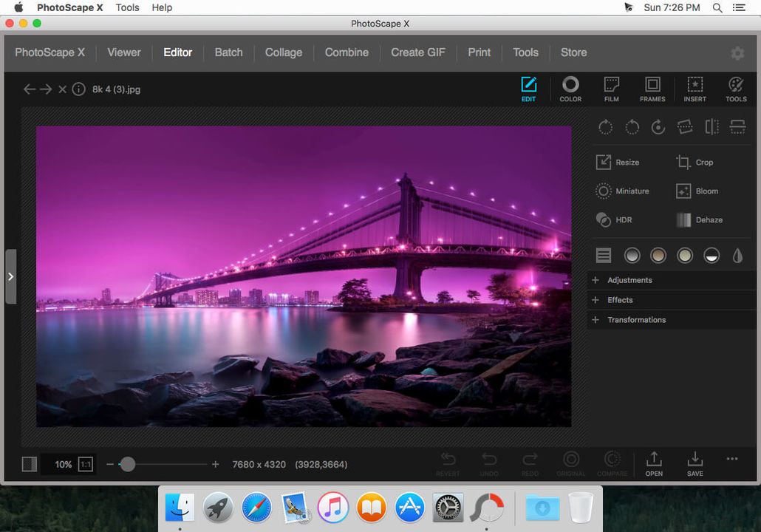Toggle the canvas background shade
Viewport: 761px width, 532px height.
[x=30, y=464]
